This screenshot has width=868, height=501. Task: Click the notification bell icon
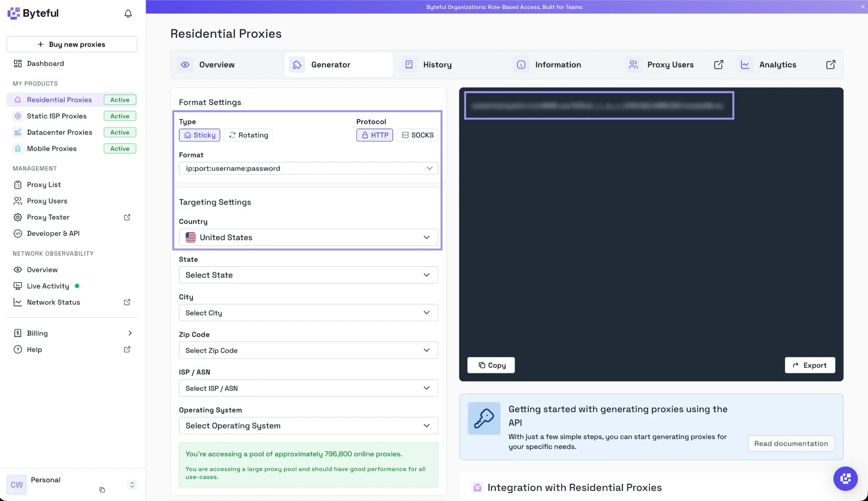pos(128,14)
